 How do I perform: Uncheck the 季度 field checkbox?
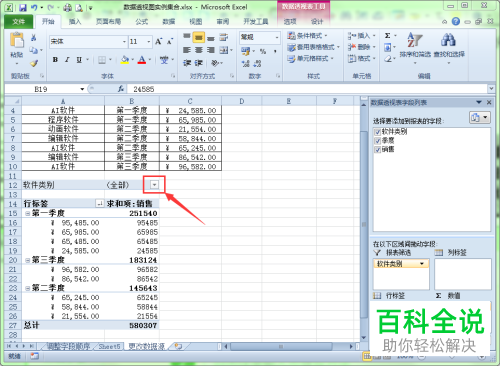377,141
